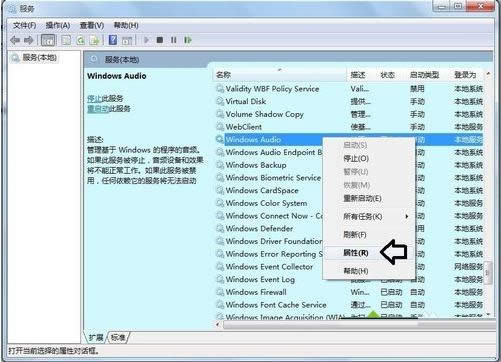Click the horizontal scrollbar left arrow
This screenshot has width=501, height=362.
tap(219, 325)
